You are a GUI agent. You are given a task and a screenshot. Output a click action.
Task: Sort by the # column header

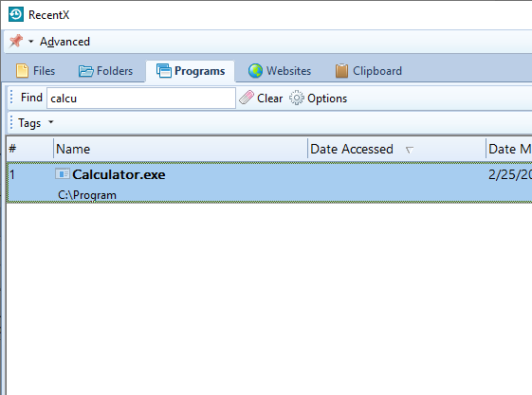tap(29, 149)
